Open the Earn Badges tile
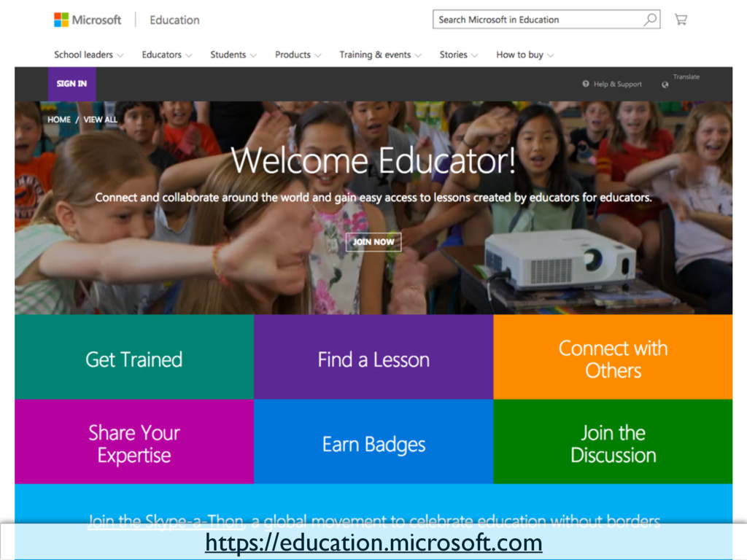The image size is (747, 560). [373, 441]
